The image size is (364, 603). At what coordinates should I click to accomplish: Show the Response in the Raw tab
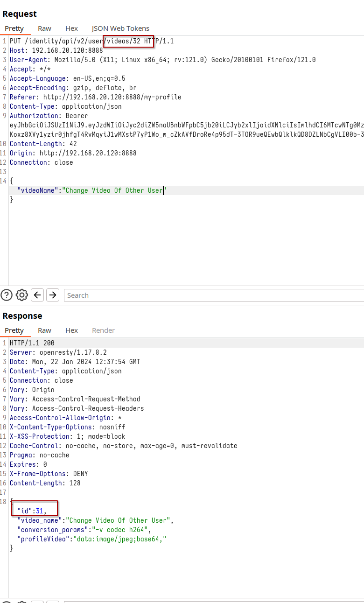click(x=45, y=330)
